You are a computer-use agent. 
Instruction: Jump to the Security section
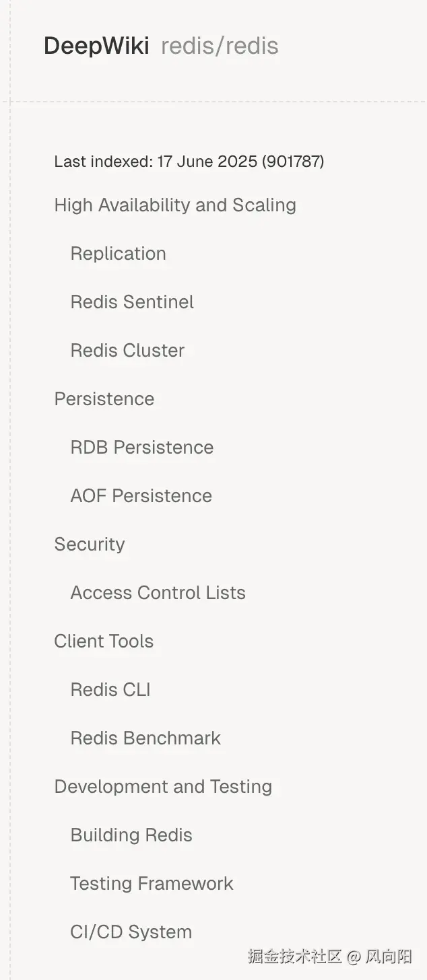coord(90,544)
